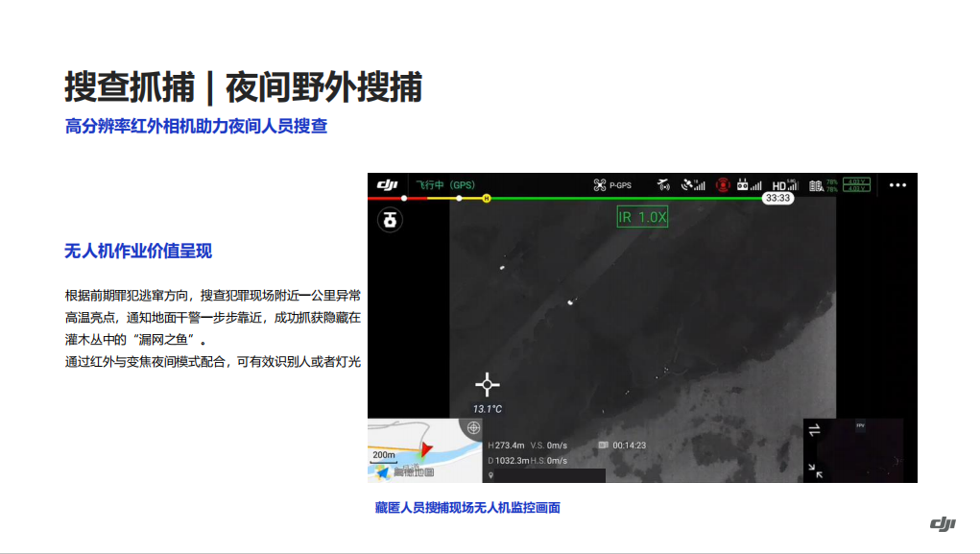Tap the aircraft battery percentage indicator
This screenshot has width=980, height=554.
[824, 184]
